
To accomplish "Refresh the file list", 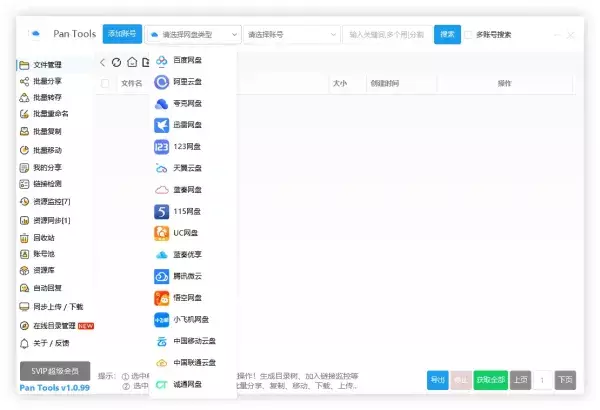I will tap(116, 62).
